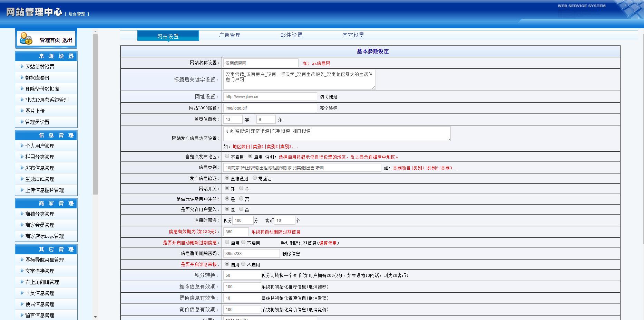
Task: Collapse the 信息管理 section header
Action: point(46,135)
